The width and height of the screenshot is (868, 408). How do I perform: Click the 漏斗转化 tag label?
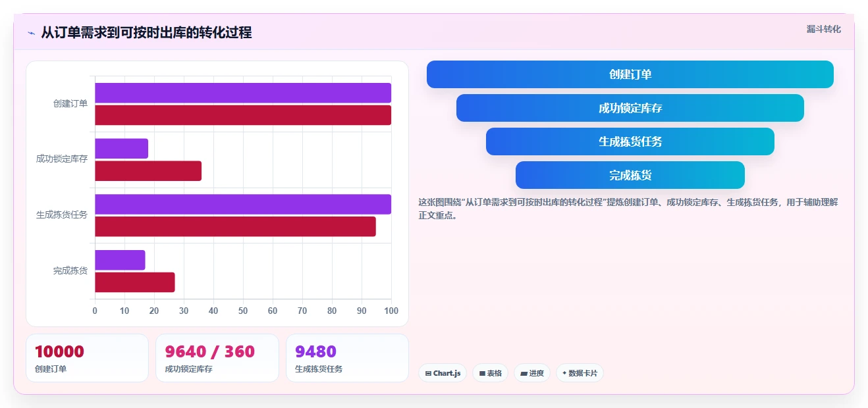tap(823, 29)
